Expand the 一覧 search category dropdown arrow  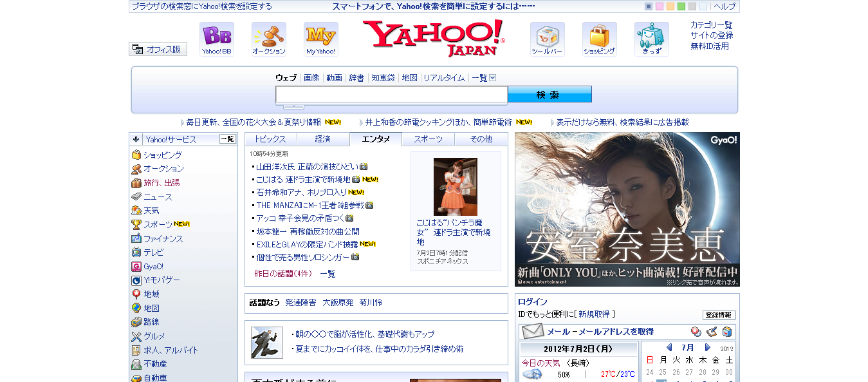click(493, 78)
